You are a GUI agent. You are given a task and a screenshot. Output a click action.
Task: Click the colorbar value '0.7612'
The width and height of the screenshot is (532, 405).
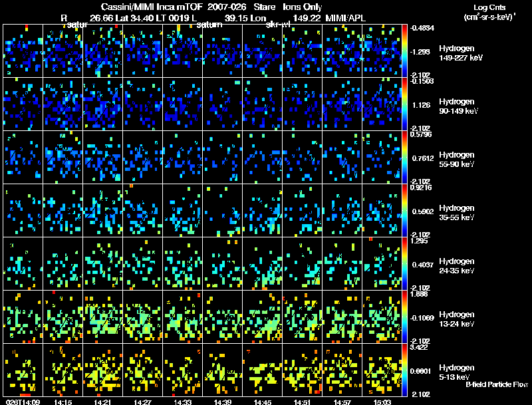[423, 158]
